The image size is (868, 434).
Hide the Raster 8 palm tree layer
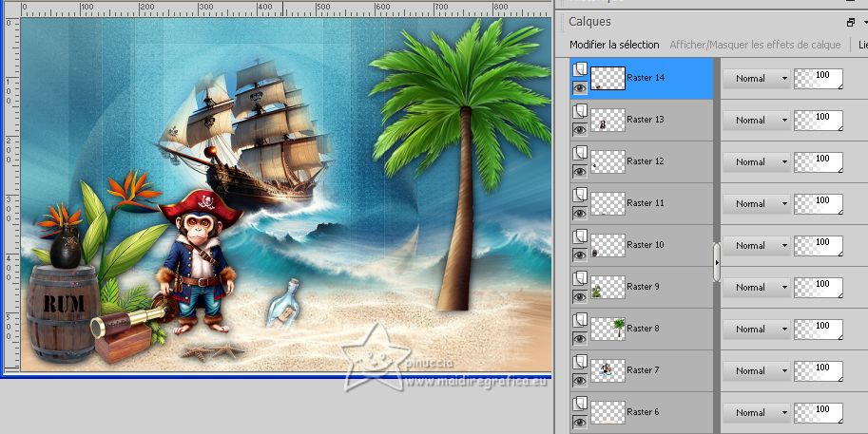click(x=580, y=338)
